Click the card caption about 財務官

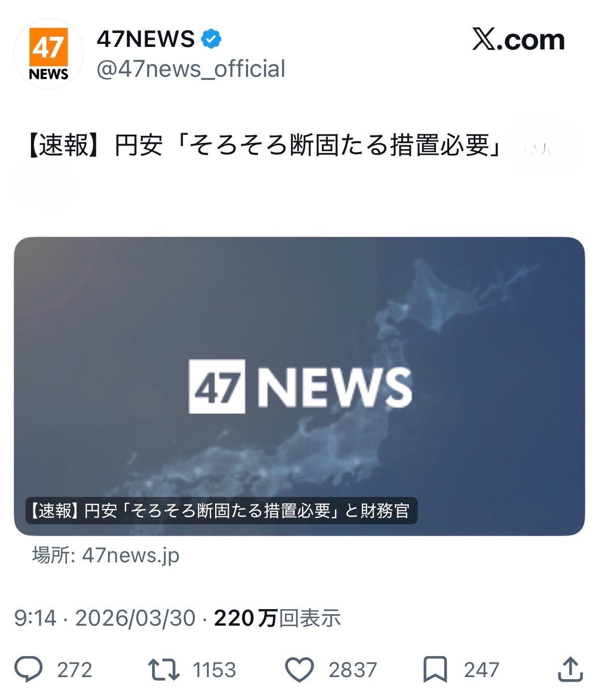click(221, 510)
